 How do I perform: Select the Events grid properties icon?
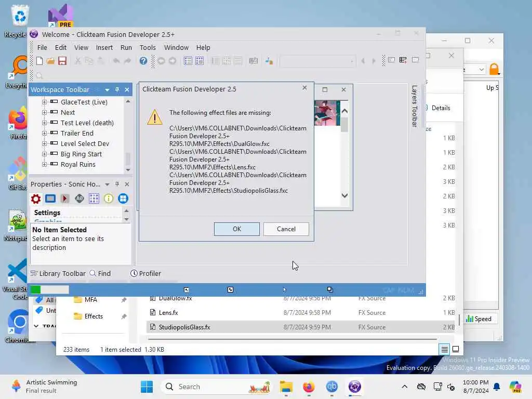point(94,198)
